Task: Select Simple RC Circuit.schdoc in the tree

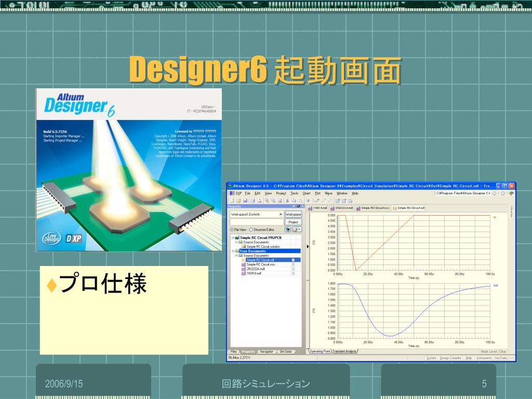Action: pyautogui.click(x=263, y=247)
